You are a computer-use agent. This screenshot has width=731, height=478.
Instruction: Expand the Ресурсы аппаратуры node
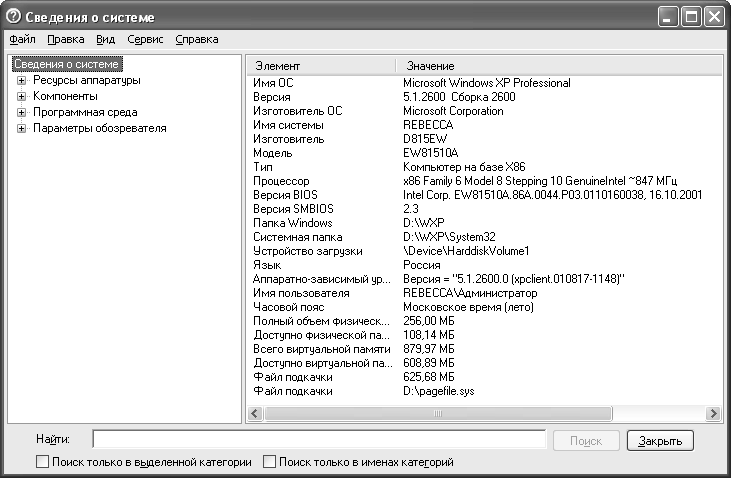(21, 80)
